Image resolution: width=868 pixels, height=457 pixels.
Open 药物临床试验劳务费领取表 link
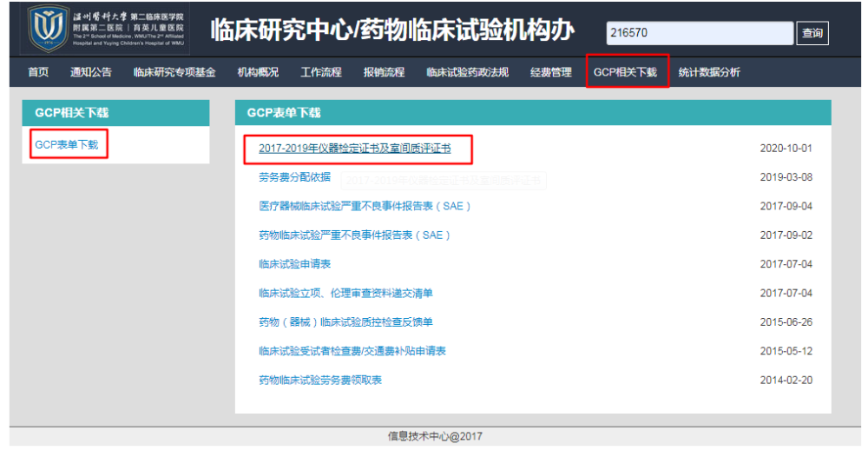tap(319, 381)
